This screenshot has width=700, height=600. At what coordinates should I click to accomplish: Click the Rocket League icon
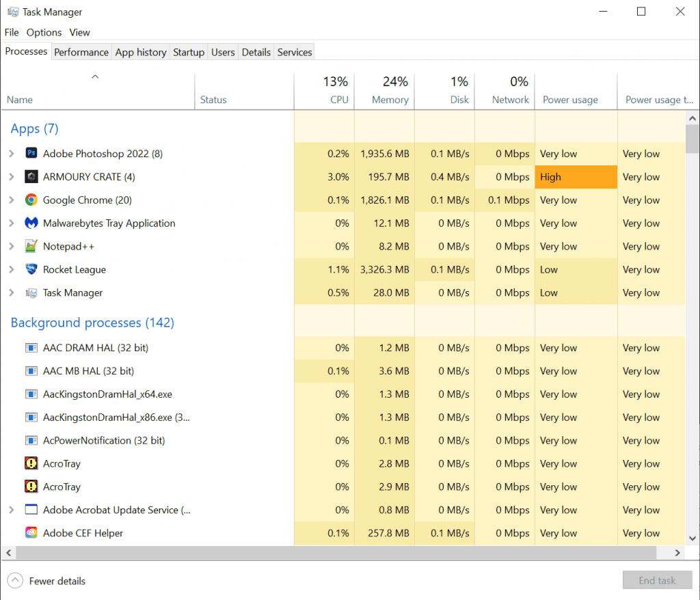[x=31, y=270]
